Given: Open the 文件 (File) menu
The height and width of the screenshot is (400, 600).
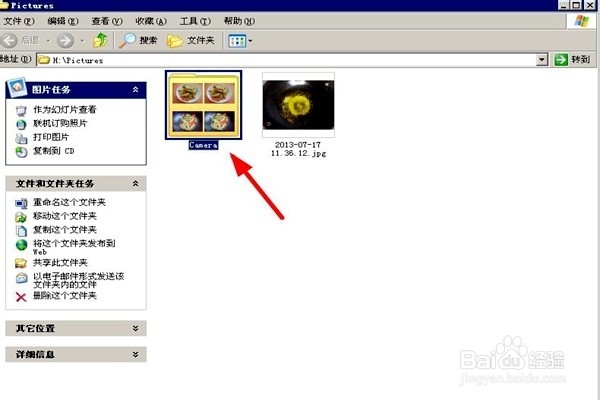Looking at the screenshot, I should [x=19, y=21].
